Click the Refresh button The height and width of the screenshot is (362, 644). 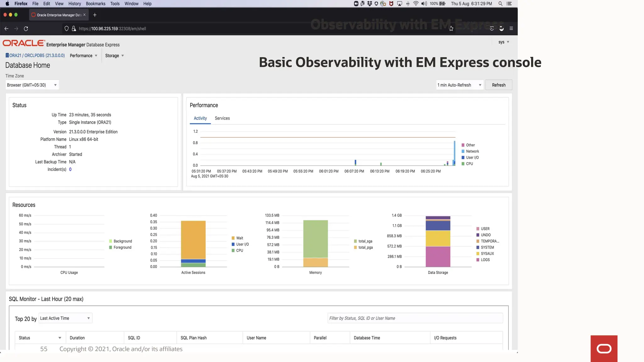coord(499,85)
